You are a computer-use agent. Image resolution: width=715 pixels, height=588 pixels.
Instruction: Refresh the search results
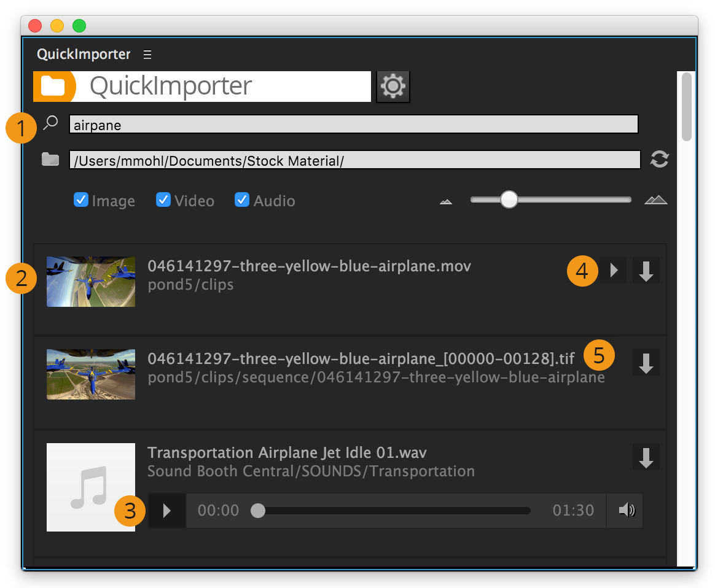click(x=659, y=159)
